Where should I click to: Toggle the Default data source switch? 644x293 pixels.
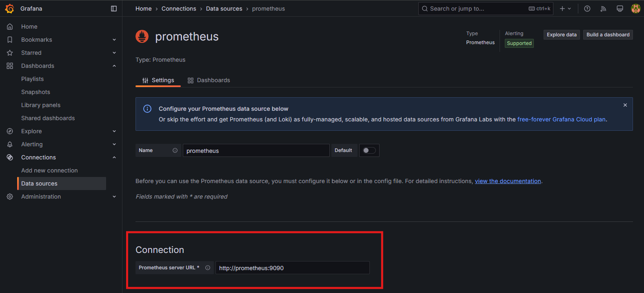pyautogui.click(x=369, y=150)
